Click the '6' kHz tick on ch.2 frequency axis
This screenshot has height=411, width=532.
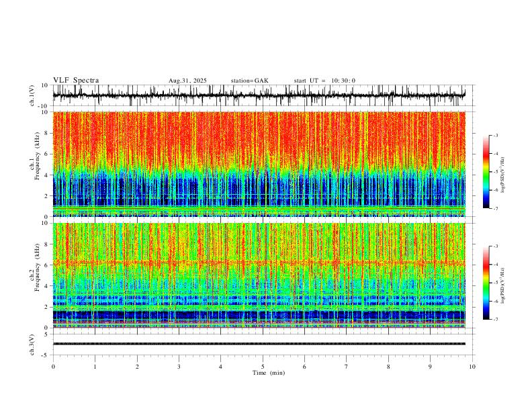(x=47, y=265)
